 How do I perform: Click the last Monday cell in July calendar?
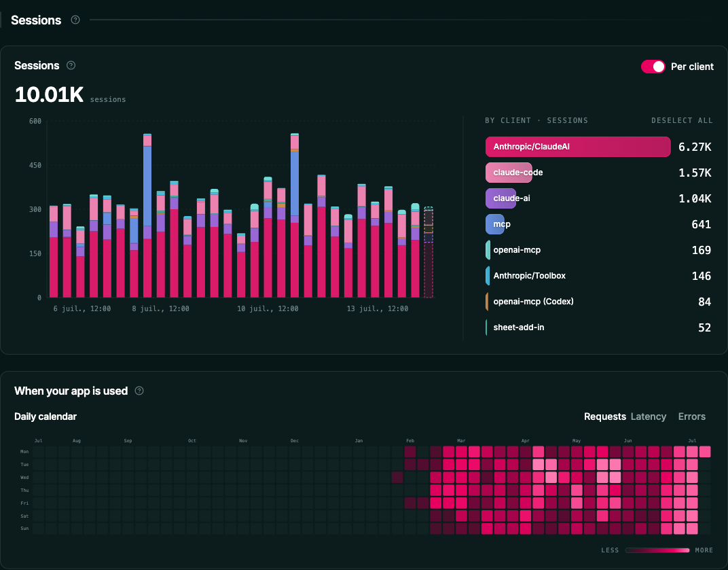[x=705, y=452]
